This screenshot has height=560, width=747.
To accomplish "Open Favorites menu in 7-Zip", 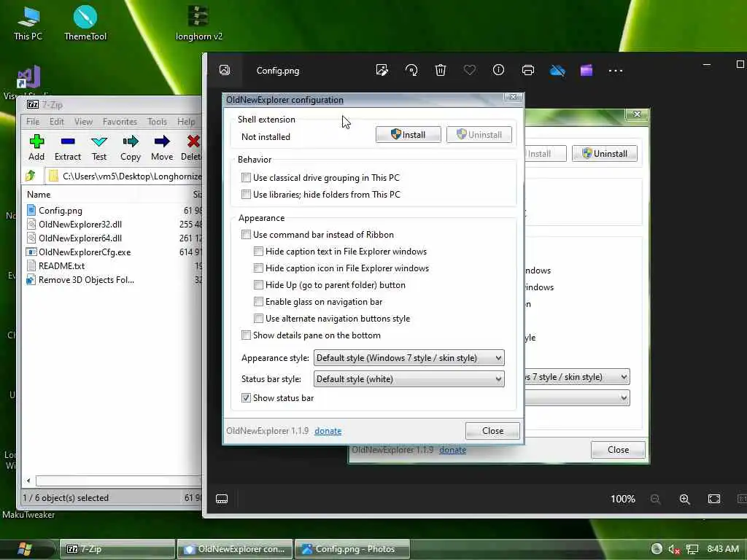I will 120,122.
